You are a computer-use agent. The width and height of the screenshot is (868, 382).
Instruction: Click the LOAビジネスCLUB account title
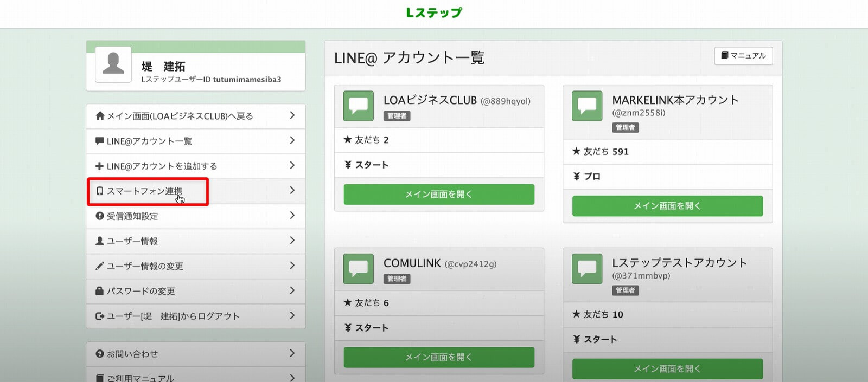[430, 100]
